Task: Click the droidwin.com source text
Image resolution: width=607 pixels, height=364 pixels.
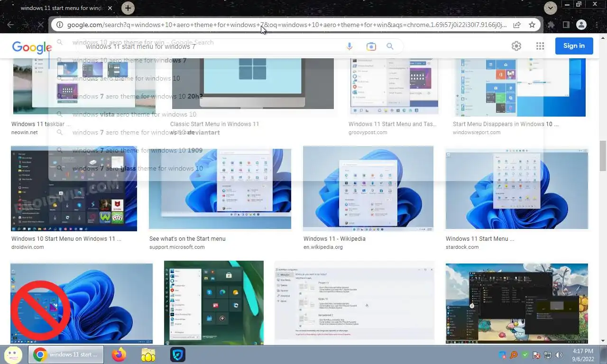Action: (x=28, y=247)
